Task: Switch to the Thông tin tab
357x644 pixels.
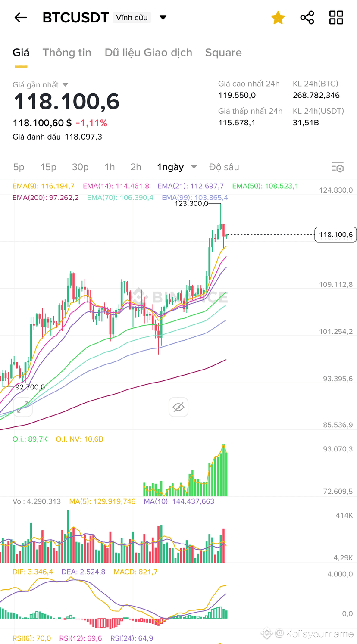Action: [x=67, y=52]
